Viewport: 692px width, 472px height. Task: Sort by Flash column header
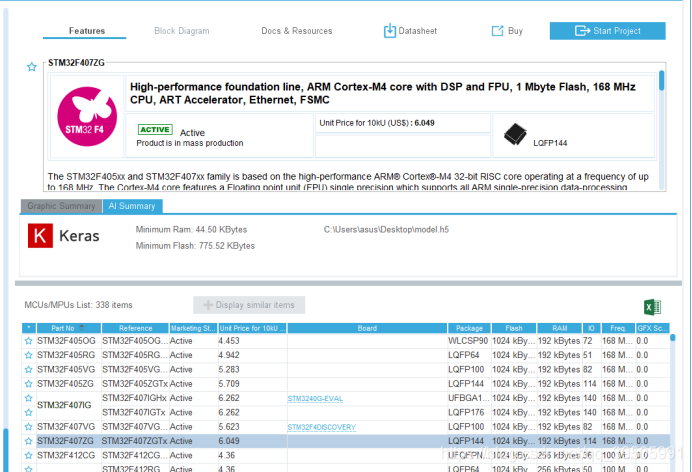click(514, 328)
